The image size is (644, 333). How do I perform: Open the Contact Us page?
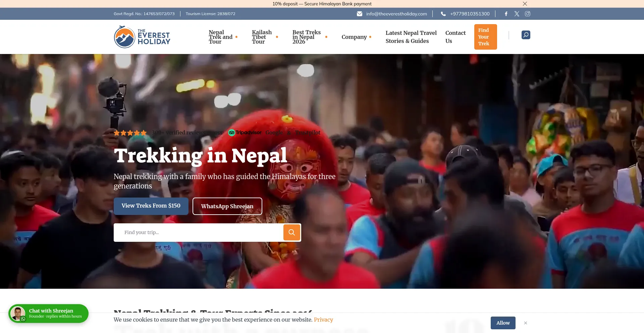455,37
